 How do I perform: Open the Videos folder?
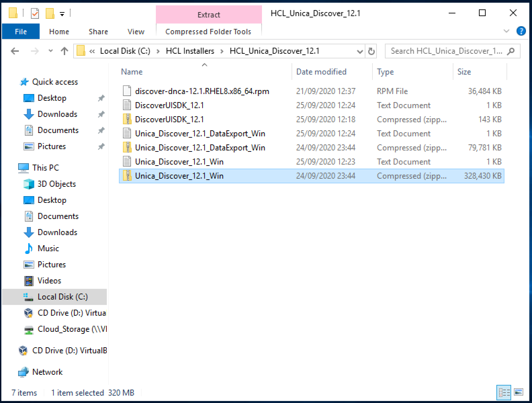49,281
